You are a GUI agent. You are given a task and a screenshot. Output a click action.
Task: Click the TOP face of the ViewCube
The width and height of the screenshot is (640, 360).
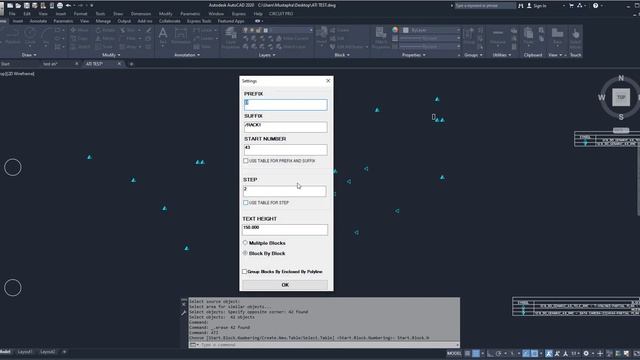tap(620, 98)
